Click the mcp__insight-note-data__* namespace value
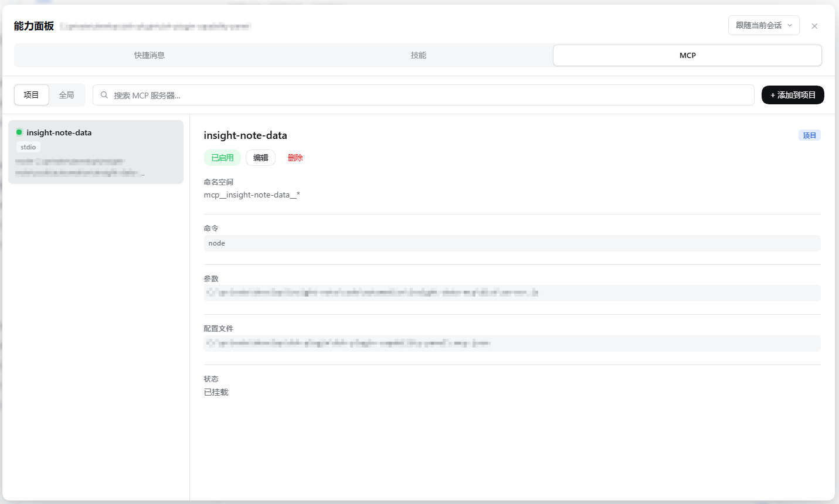The height and width of the screenshot is (504, 839). click(252, 195)
